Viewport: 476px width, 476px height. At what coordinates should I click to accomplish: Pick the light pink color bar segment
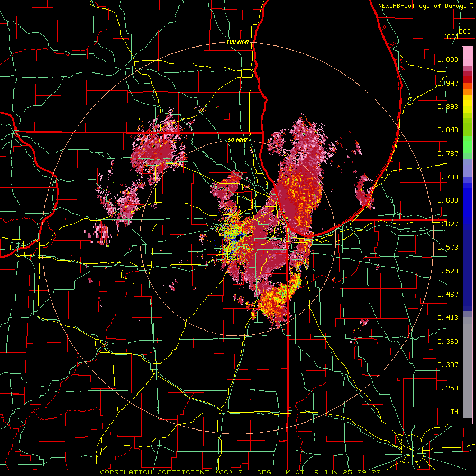pos(467,56)
